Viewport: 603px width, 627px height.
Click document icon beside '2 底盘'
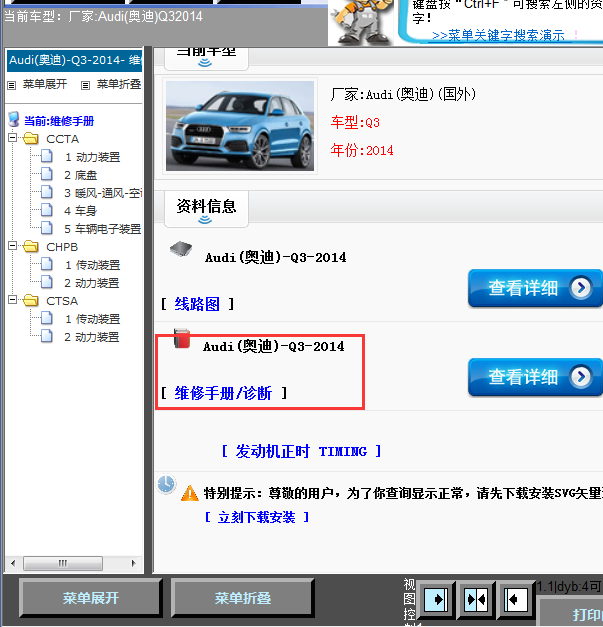(x=47, y=174)
